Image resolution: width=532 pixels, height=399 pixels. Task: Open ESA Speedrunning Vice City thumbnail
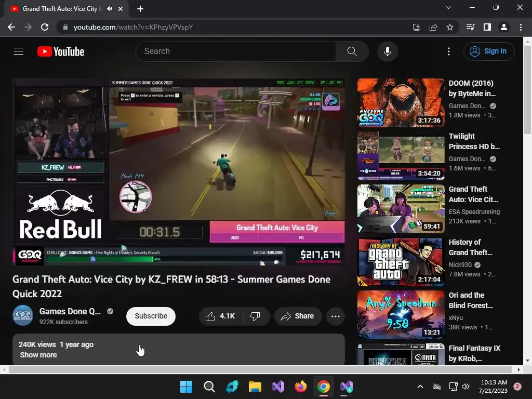click(401, 209)
